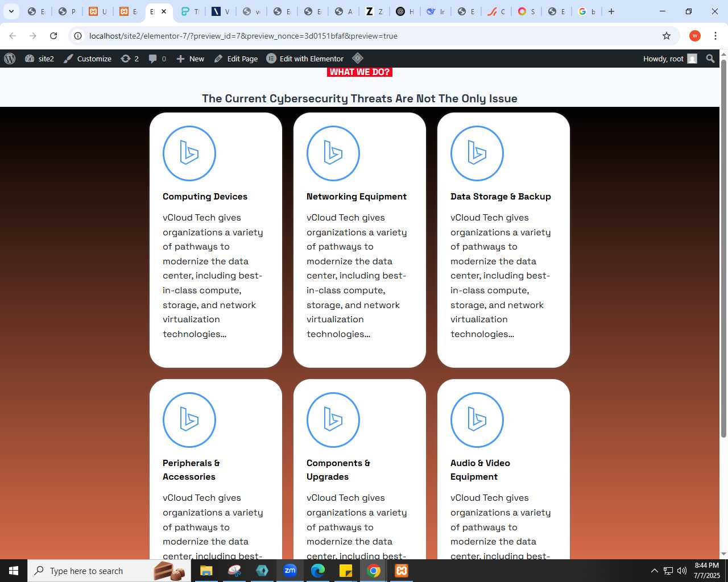
Task: Click the Audio & Video Equipment heading
Action: tap(480, 470)
